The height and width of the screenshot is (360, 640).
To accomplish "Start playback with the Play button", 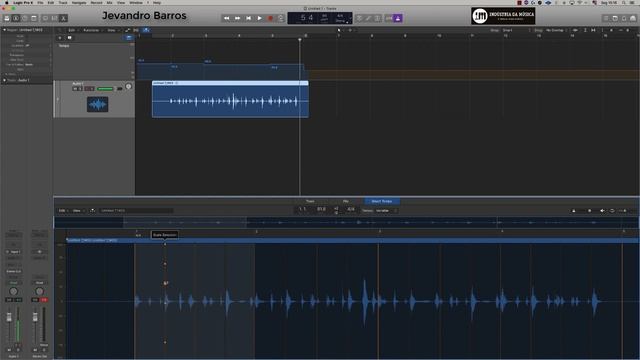I will coord(260,18).
